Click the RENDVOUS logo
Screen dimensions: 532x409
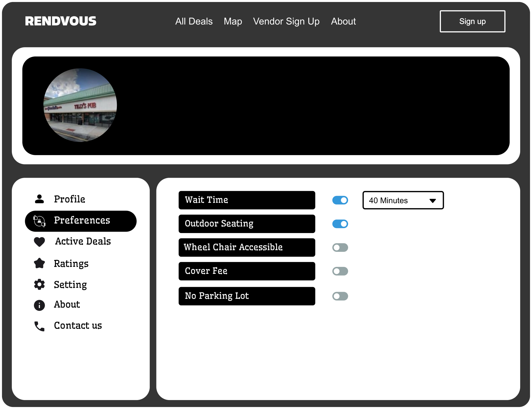61,21
